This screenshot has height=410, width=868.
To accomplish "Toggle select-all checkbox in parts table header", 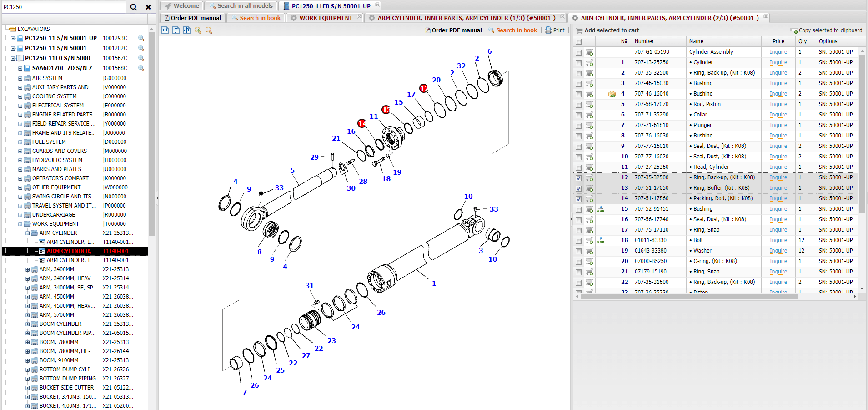I will 578,41.
